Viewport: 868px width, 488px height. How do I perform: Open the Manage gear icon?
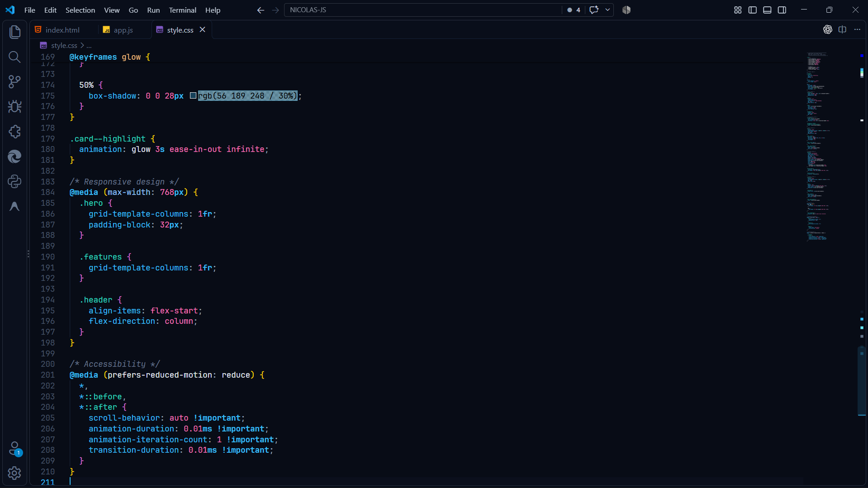pos(14,473)
